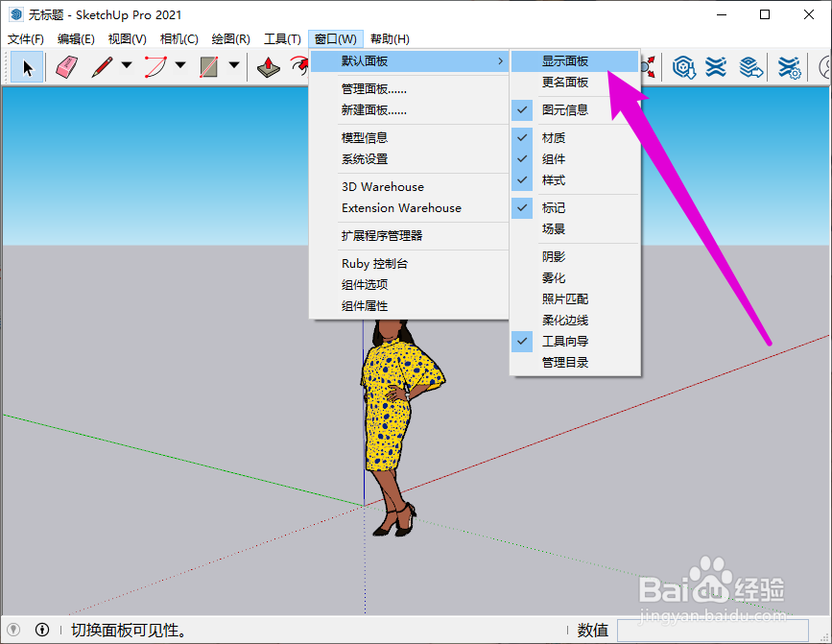This screenshot has height=644, width=832.
Task: Toggle the 材质 panel checkbox off
Action: point(521,136)
